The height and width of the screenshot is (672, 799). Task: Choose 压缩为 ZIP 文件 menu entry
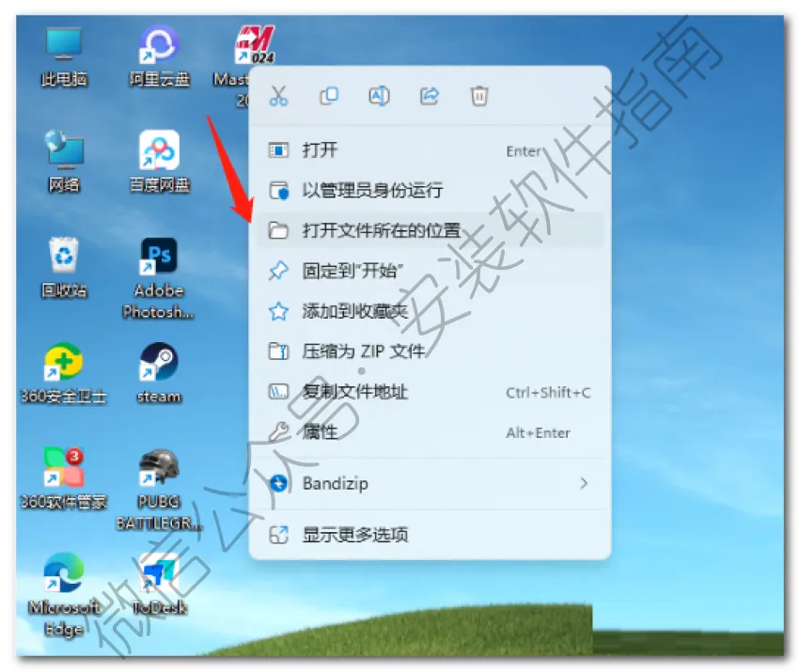430,352
